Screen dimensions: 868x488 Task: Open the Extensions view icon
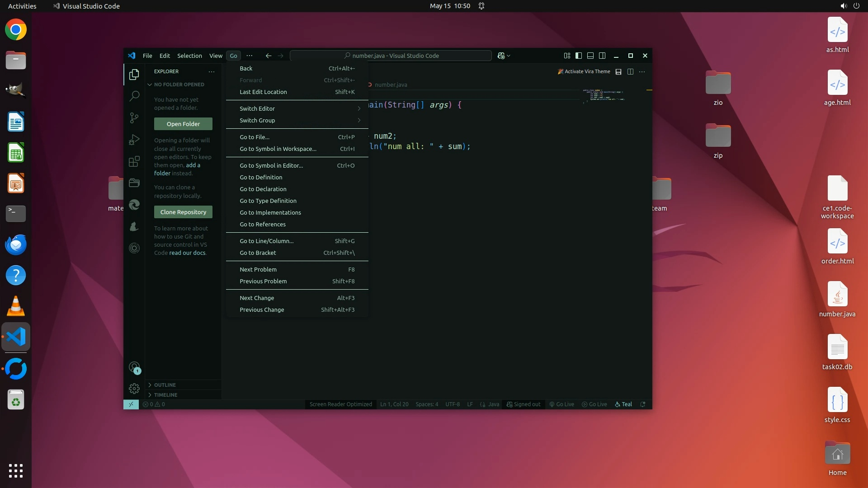tap(134, 161)
